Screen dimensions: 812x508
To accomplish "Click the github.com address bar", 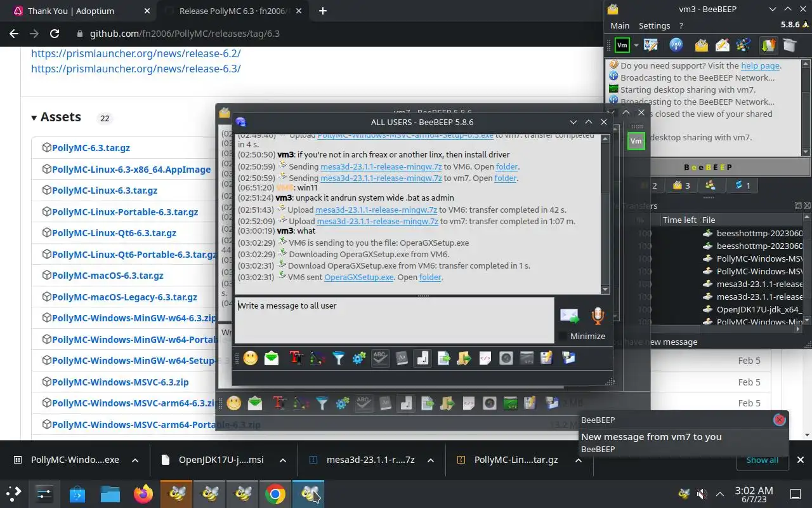I will pyautogui.click(x=185, y=34).
